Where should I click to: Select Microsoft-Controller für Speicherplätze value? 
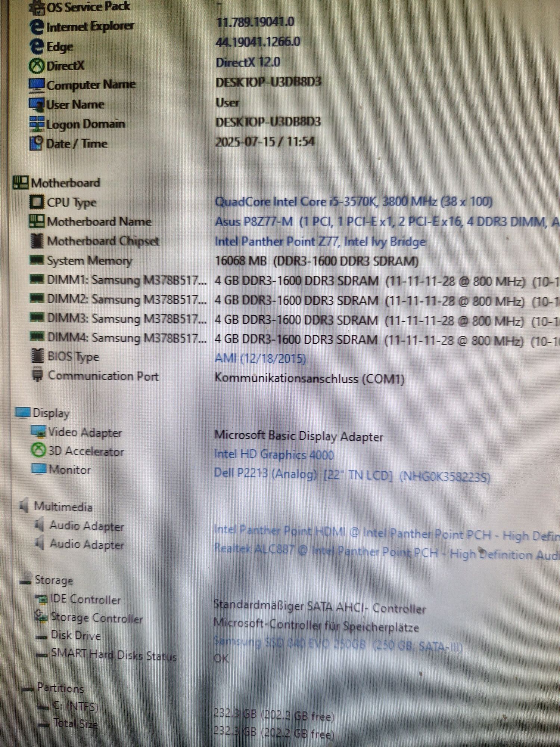click(x=316, y=625)
